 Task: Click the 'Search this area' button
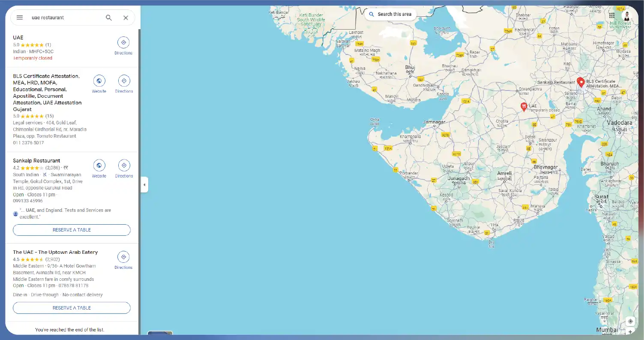pyautogui.click(x=390, y=14)
